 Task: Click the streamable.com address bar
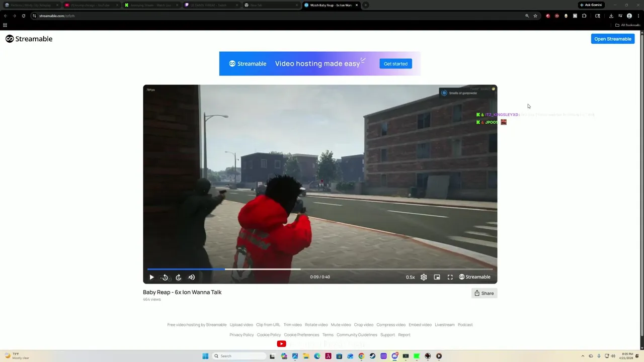pyautogui.click(x=277, y=16)
